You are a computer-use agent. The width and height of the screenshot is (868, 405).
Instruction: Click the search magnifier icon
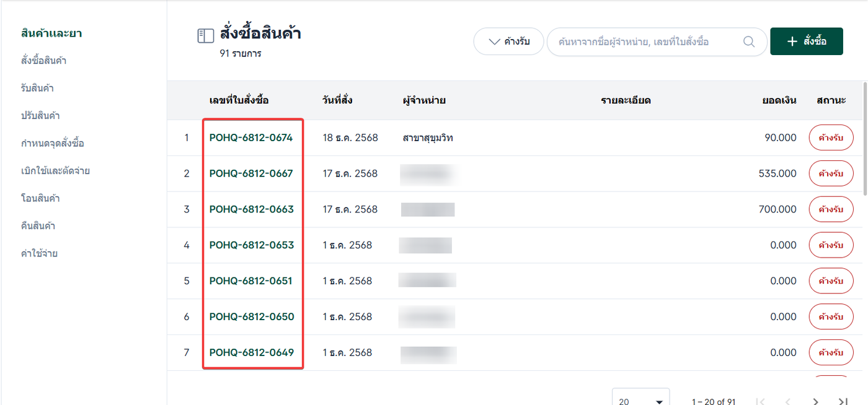coord(749,42)
